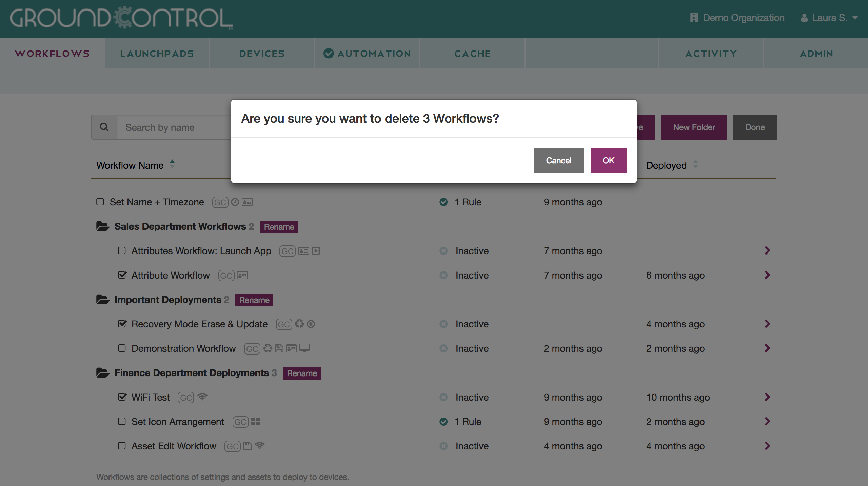Cancel the delete workflows dialog
The width and height of the screenshot is (868, 486).
(559, 160)
